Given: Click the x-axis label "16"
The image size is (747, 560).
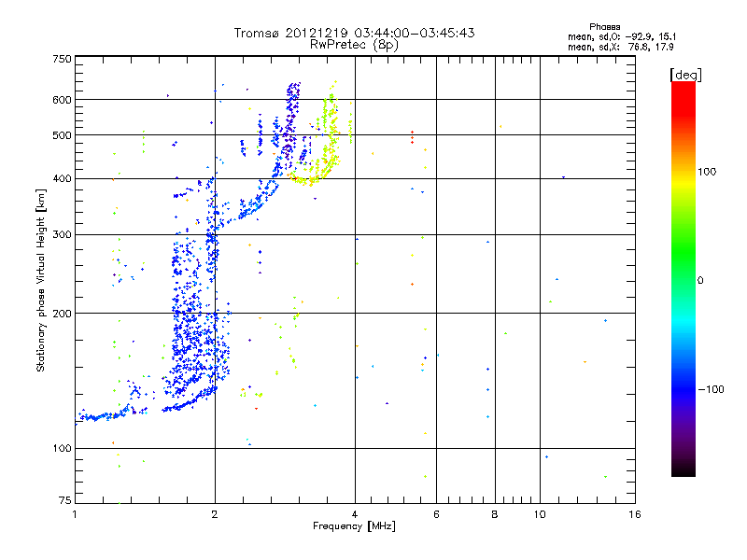Looking at the screenshot, I should click(635, 514).
